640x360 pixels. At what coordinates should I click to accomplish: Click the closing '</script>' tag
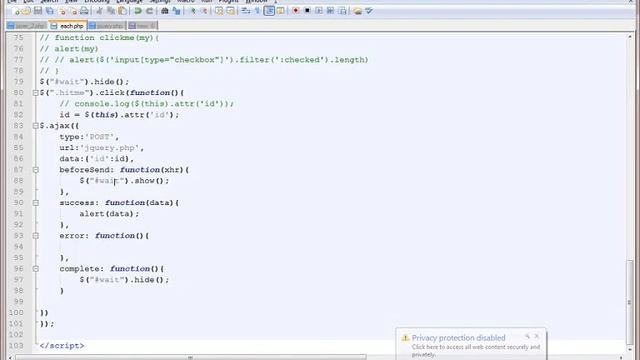point(62,346)
